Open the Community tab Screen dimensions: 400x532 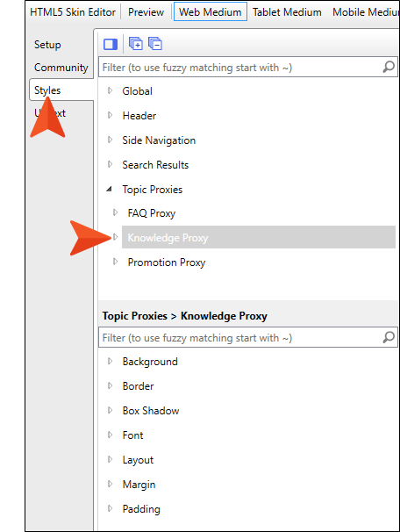(61, 68)
